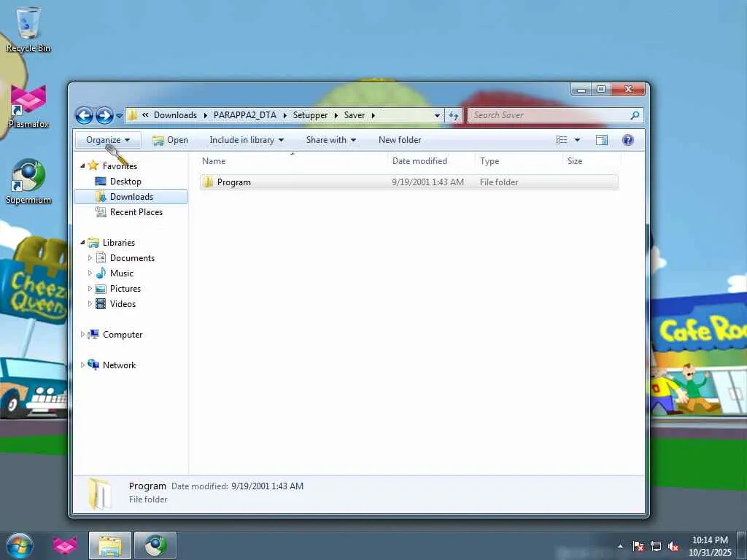Click New folder
The image size is (747, 560).
click(x=400, y=140)
